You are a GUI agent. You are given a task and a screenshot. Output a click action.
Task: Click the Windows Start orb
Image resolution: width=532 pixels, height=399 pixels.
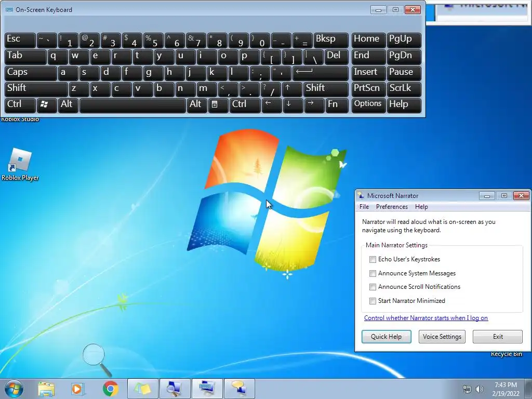(x=14, y=389)
